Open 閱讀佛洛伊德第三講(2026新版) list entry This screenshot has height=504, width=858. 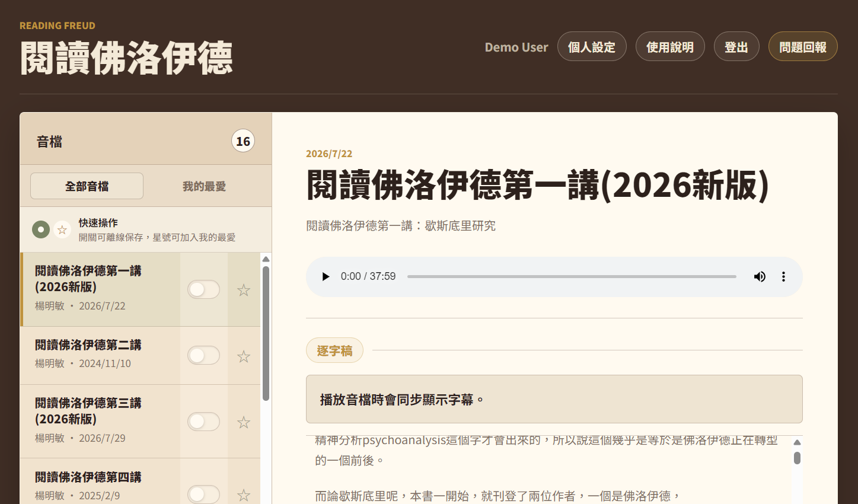point(100,422)
